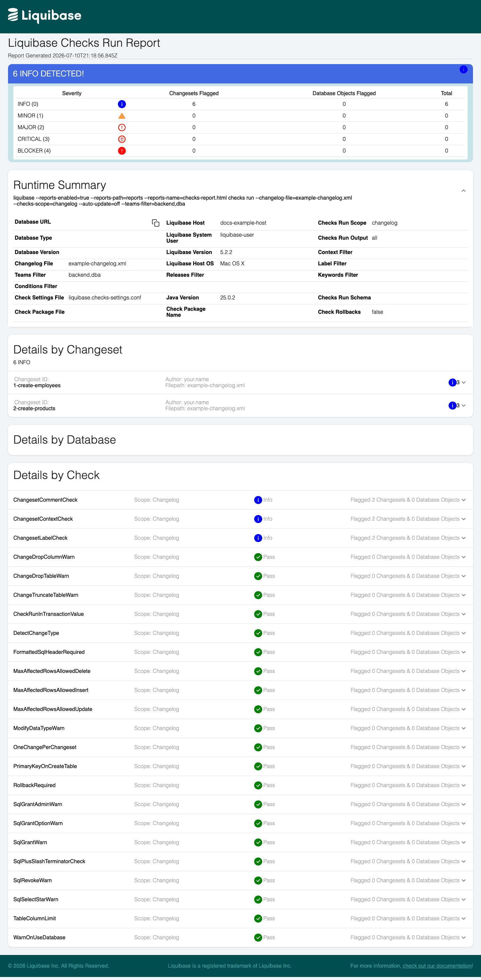The height and width of the screenshot is (980, 481).
Task: Click the 'Mac OS X' host OS value
Action: tap(232, 264)
